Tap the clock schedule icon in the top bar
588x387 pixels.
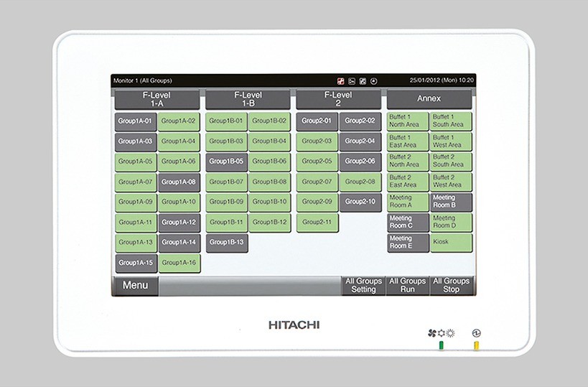(x=373, y=81)
